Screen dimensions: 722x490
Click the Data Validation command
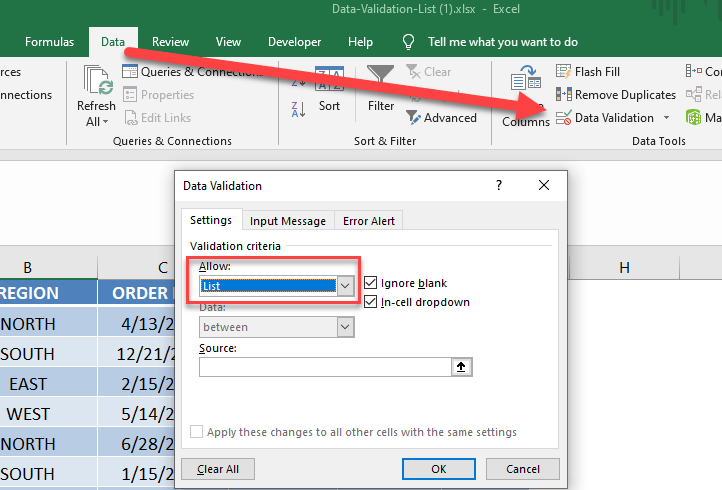605,118
